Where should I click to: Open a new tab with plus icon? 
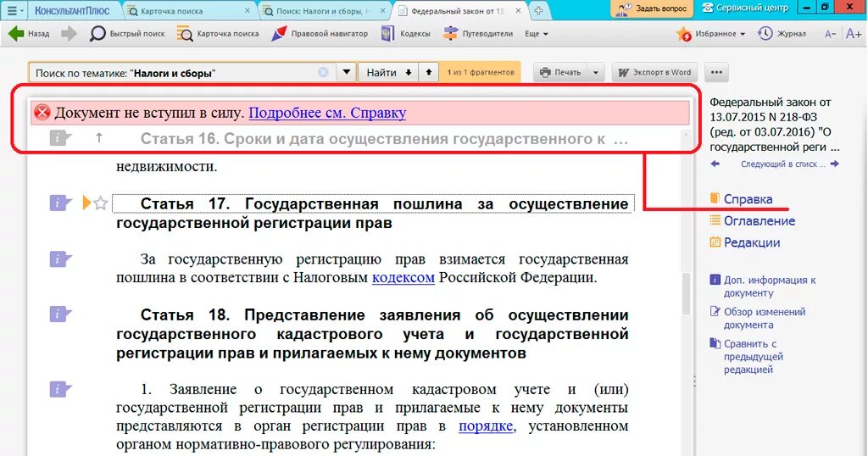click(538, 10)
